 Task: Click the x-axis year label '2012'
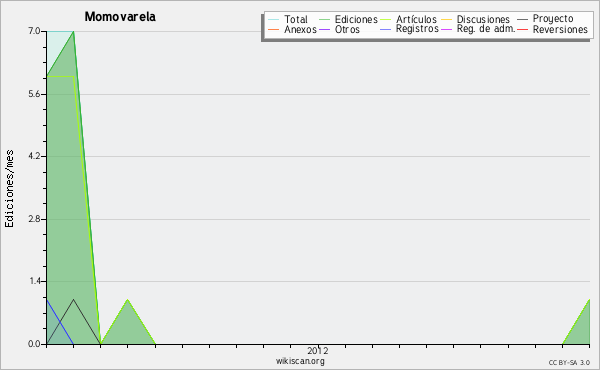(x=318, y=350)
